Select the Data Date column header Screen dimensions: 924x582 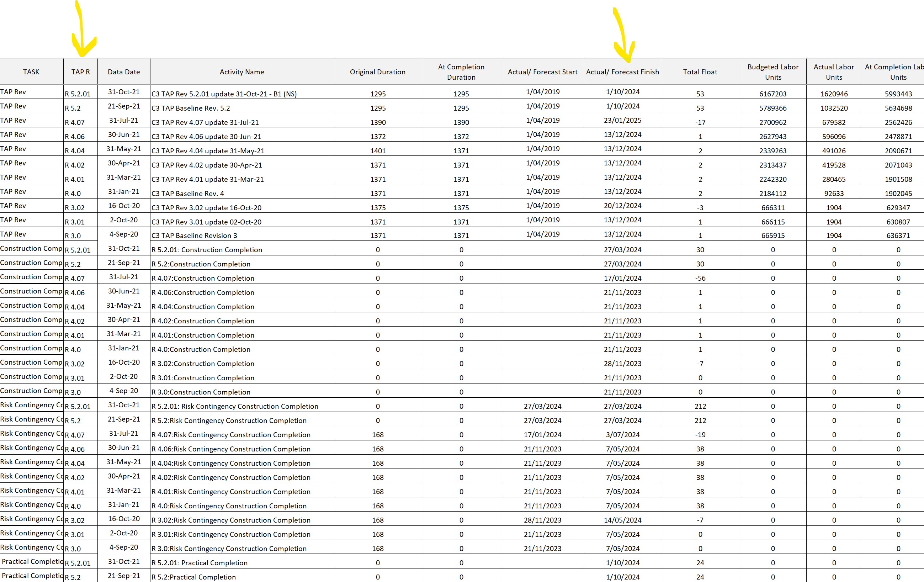point(124,72)
